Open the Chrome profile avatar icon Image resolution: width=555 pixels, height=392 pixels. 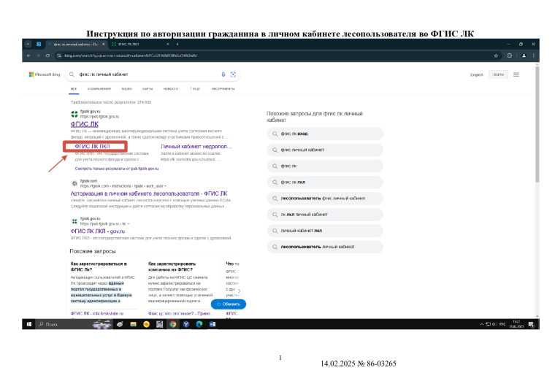pyautogui.click(x=524, y=56)
